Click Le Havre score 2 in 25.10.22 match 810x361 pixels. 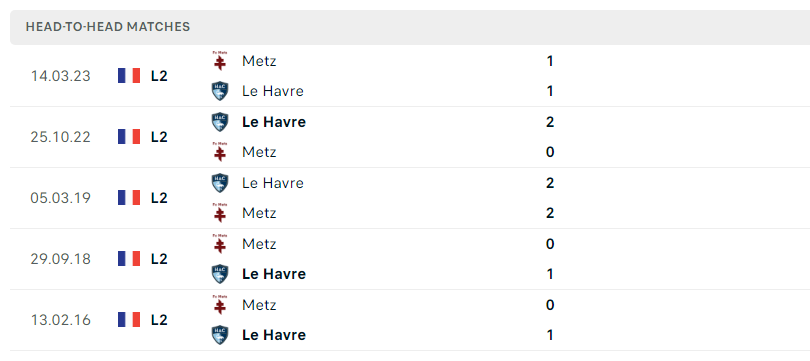(x=550, y=122)
